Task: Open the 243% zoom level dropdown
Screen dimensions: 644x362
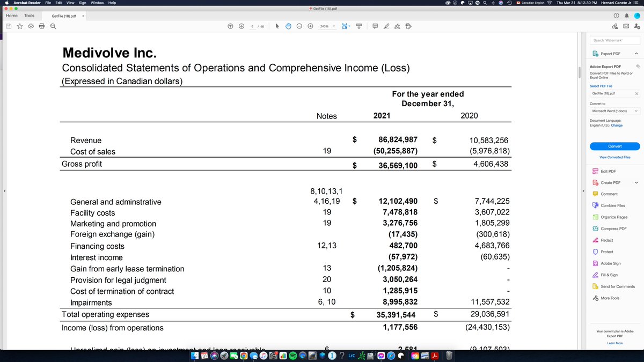Action: point(327,26)
